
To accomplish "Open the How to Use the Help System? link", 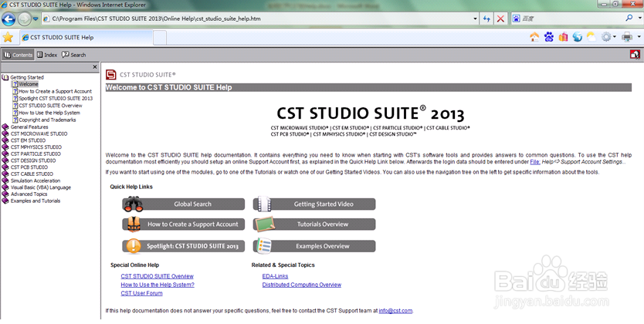I will [158, 285].
